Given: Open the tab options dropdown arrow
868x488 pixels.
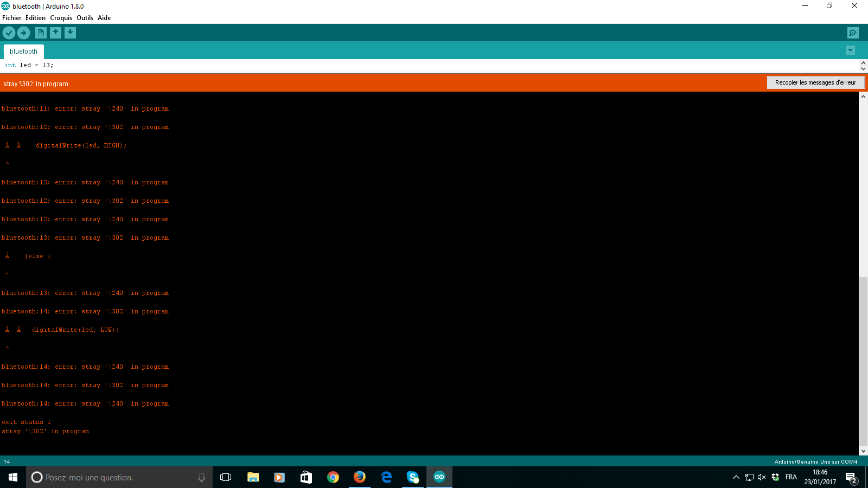Looking at the screenshot, I should [850, 50].
